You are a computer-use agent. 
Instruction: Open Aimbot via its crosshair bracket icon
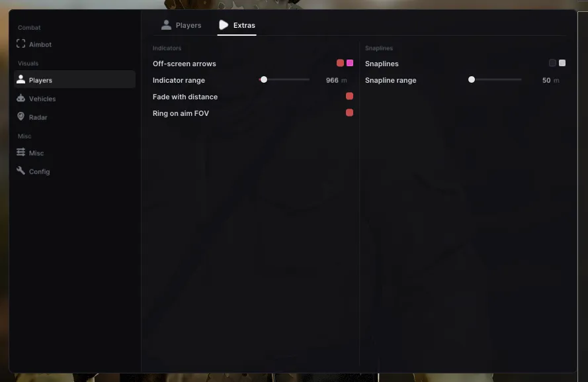[21, 44]
